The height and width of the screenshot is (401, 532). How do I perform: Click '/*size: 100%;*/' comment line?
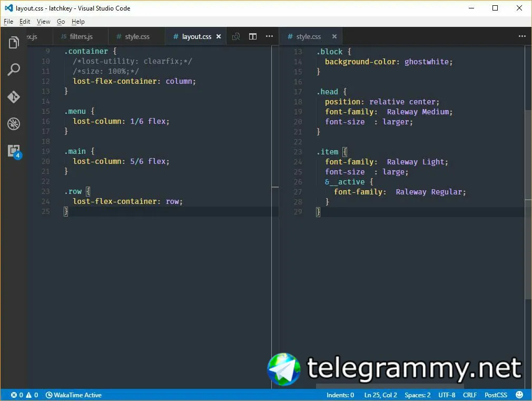[x=106, y=71]
